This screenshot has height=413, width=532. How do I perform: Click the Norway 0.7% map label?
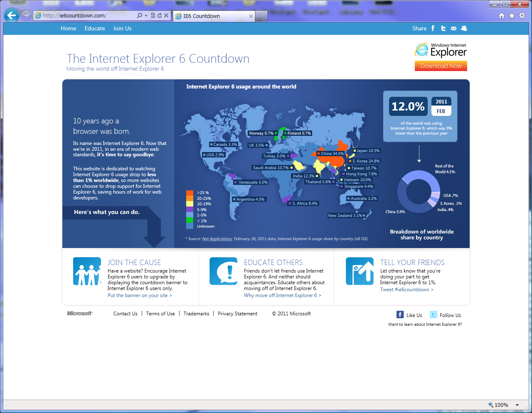tap(263, 133)
